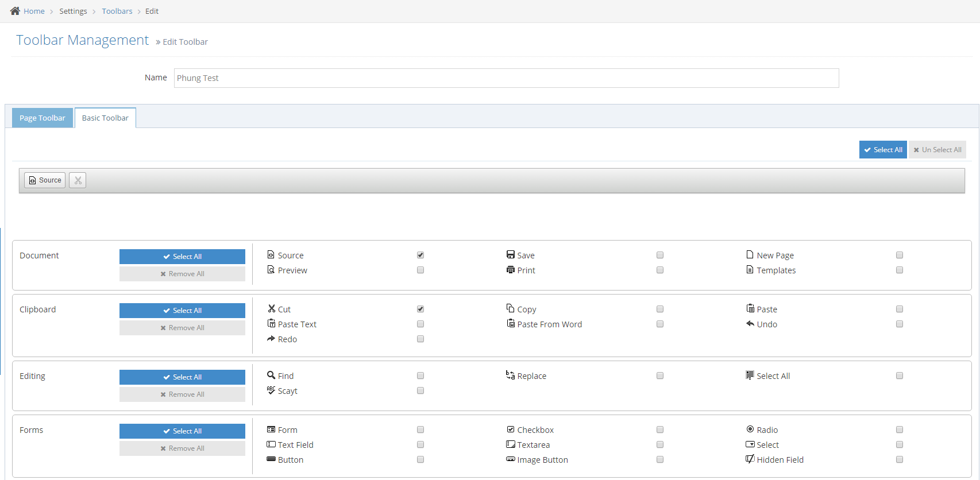Click Remove All for Clipboard group

(182, 328)
